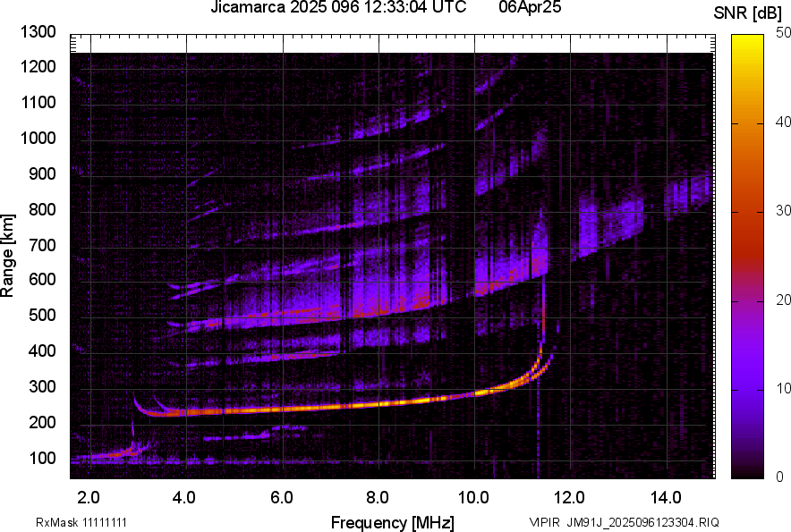
Task: Click the 100 range tick label
Action: click(x=42, y=458)
